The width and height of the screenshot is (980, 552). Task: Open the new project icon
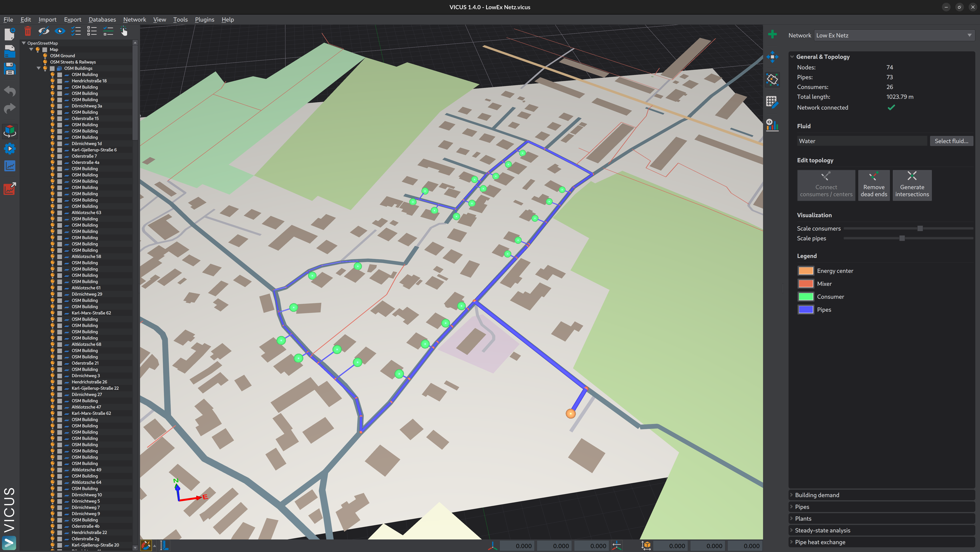(9, 34)
